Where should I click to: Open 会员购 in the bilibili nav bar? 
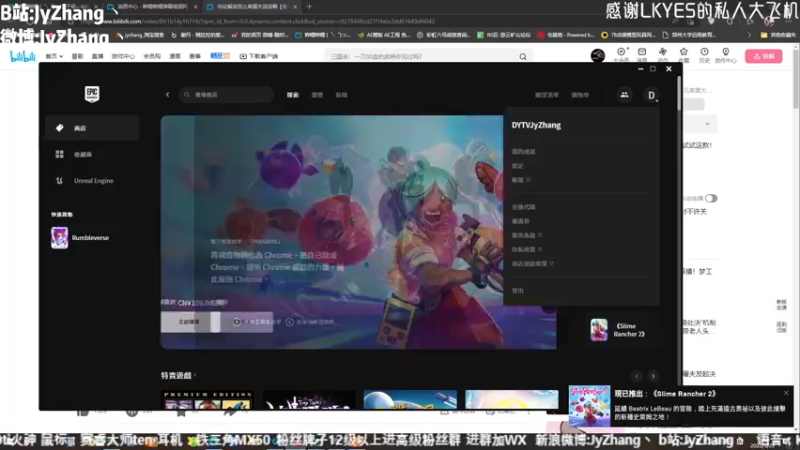[152, 56]
